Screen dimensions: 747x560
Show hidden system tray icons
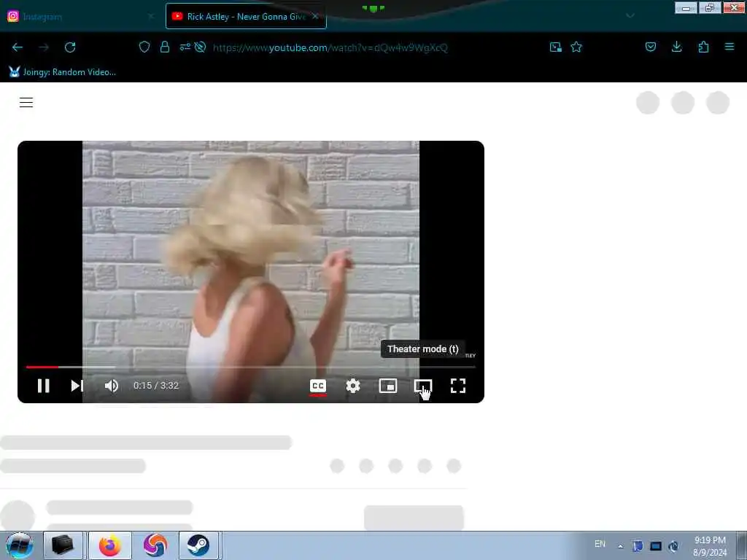point(620,546)
